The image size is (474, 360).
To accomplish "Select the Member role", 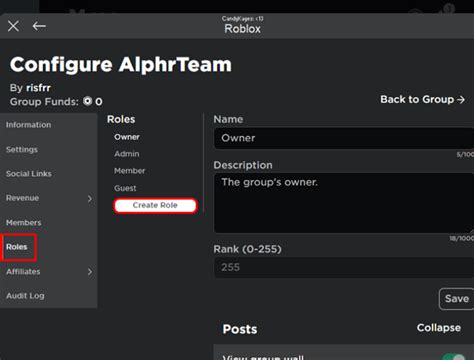I will coord(130,171).
